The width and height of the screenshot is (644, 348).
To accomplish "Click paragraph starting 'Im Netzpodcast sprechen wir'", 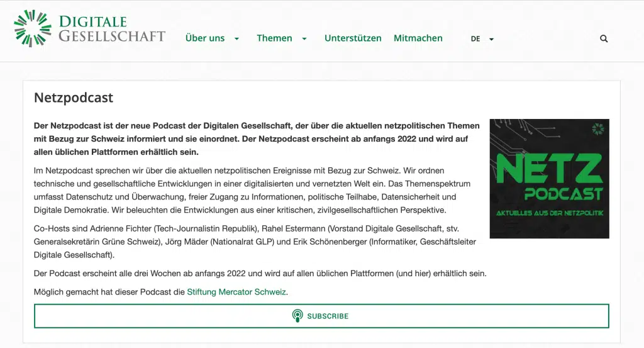I will (252, 190).
